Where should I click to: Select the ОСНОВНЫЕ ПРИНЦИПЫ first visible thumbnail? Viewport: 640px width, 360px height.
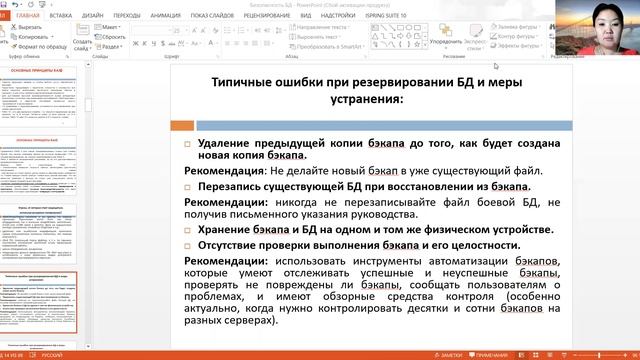(38, 97)
